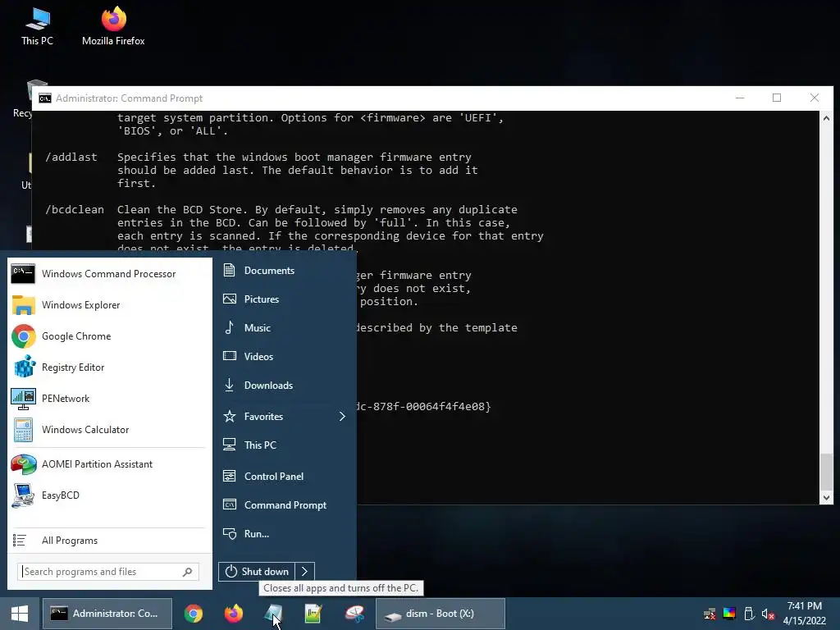Open Command Prompt from the Start menu right pane
The height and width of the screenshot is (630, 840).
tap(285, 505)
